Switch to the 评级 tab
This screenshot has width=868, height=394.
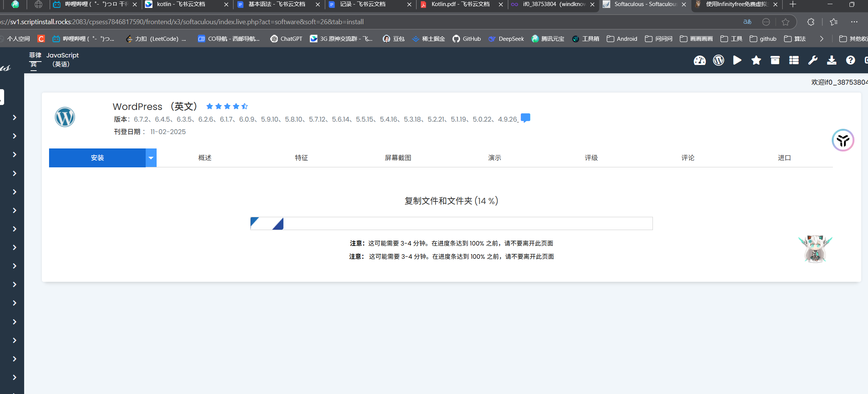coord(591,158)
